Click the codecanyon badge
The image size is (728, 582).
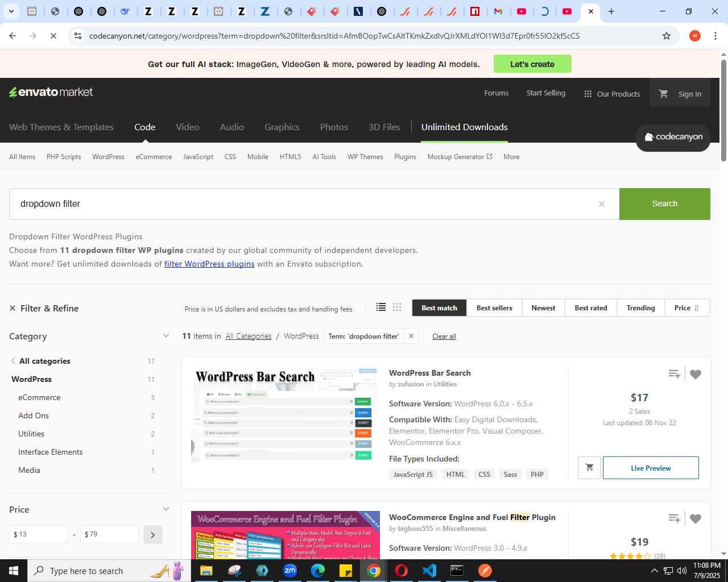tap(673, 137)
